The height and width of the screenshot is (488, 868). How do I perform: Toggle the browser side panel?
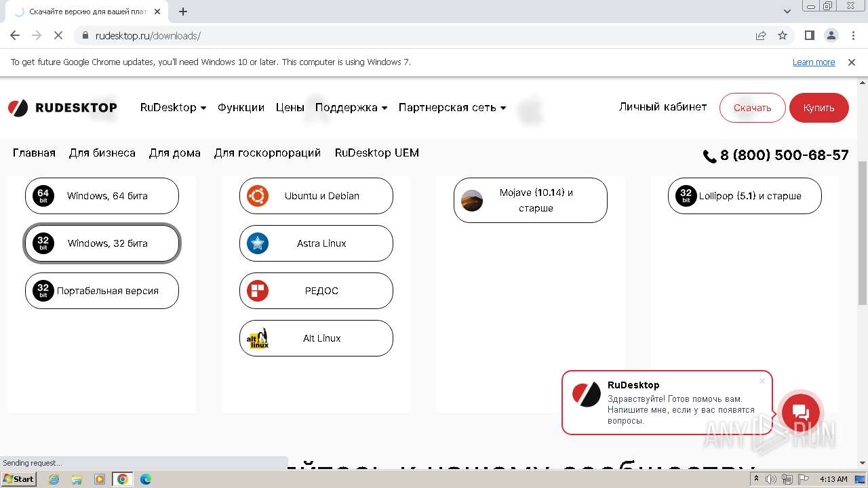tap(810, 35)
